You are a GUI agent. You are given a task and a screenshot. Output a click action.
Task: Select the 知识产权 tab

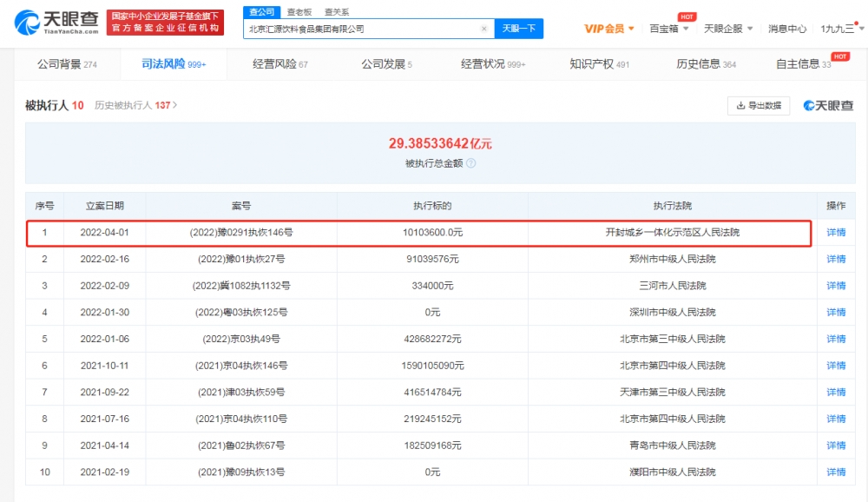pos(599,64)
